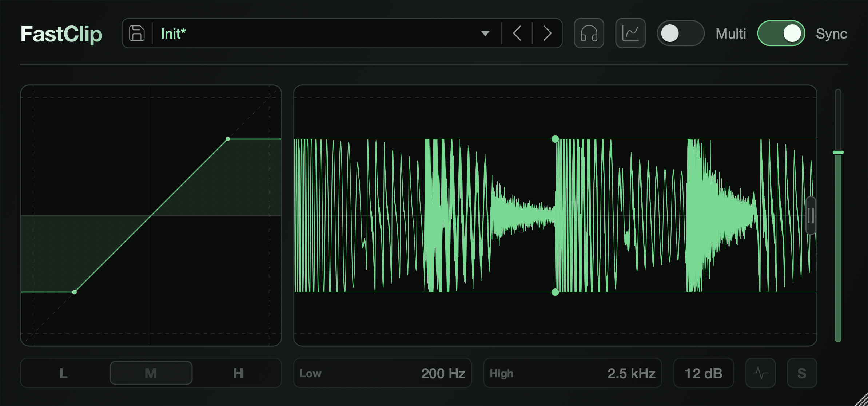868x406 pixels.
Task: Enable the Multi band switch
Action: tap(681, 33)
